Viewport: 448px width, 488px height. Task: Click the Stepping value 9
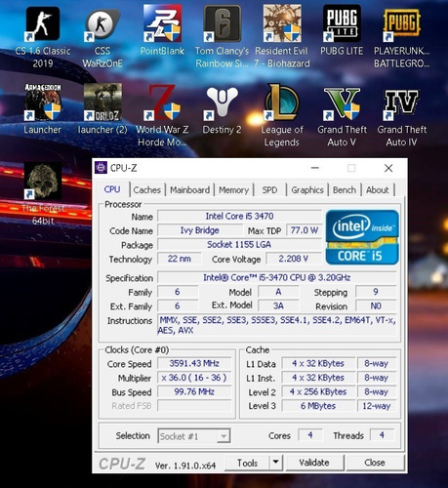(376, 292)
